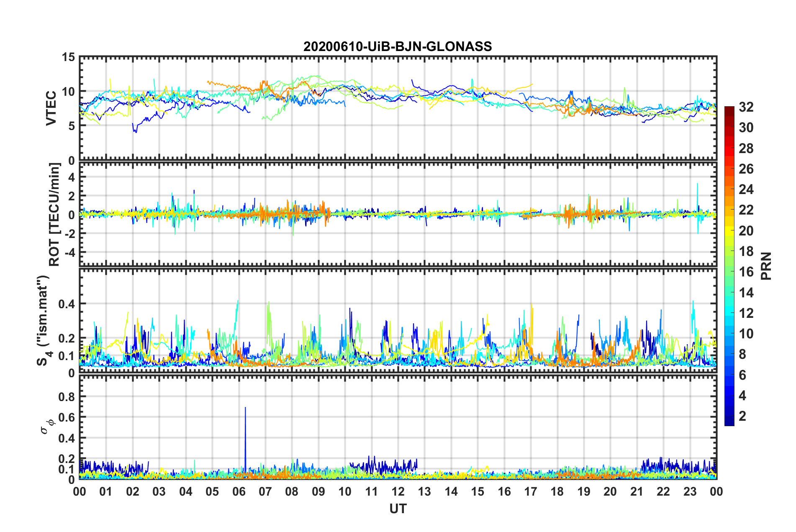
Task: Click the UT axis tick 08
Action: point(292,491)
